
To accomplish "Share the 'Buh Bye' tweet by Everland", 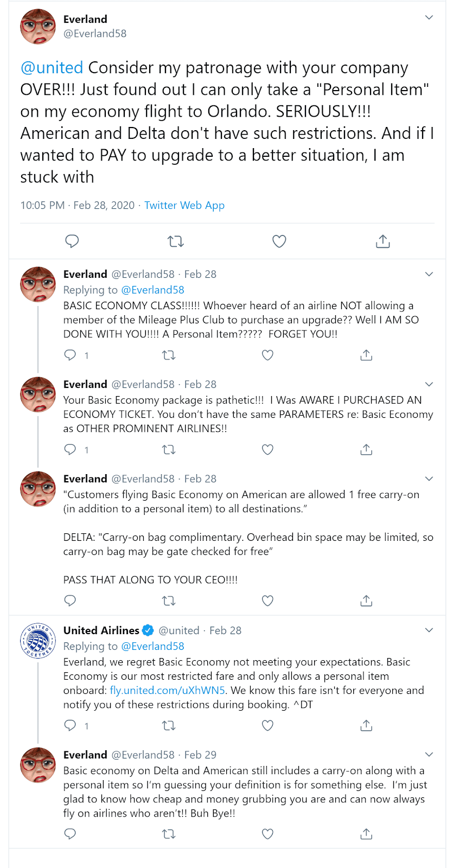I will (x=366, y=834).
